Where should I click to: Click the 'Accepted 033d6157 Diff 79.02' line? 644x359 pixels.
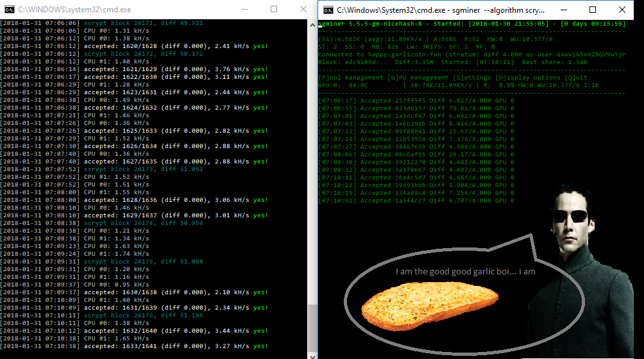click(x=416, y=108)
